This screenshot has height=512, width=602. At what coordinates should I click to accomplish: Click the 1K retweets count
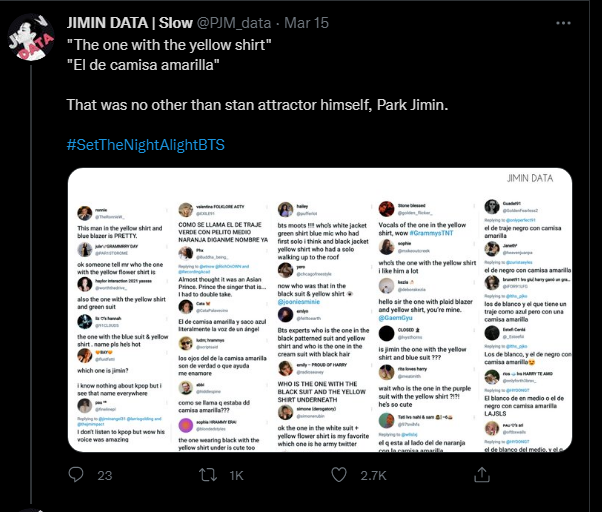(236, 476)
